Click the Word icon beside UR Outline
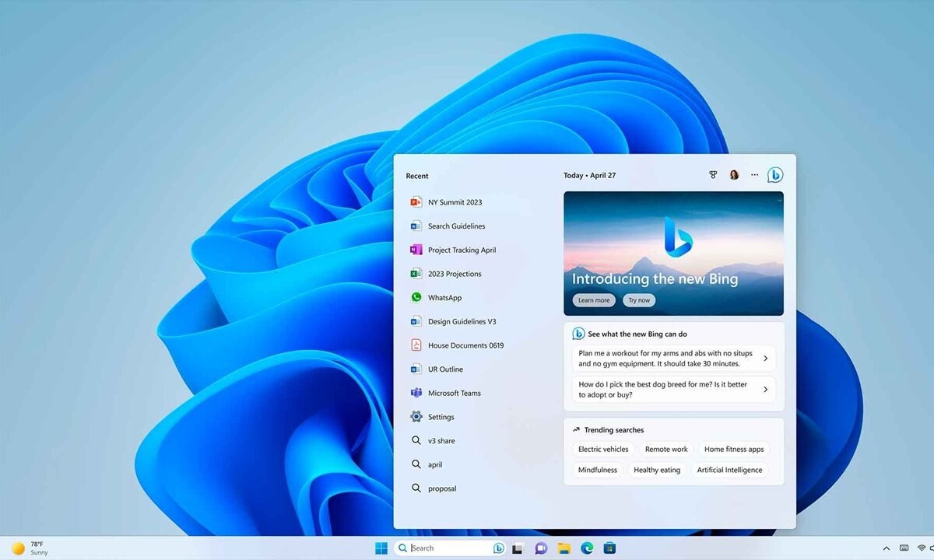 [x=416, y=369]
